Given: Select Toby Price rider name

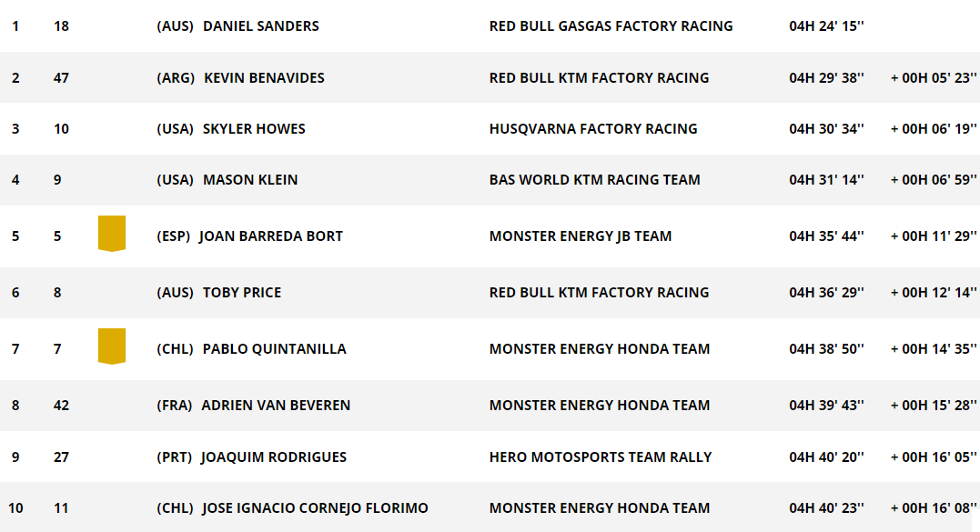Looking at the screenshot, I should click(242, 293).
